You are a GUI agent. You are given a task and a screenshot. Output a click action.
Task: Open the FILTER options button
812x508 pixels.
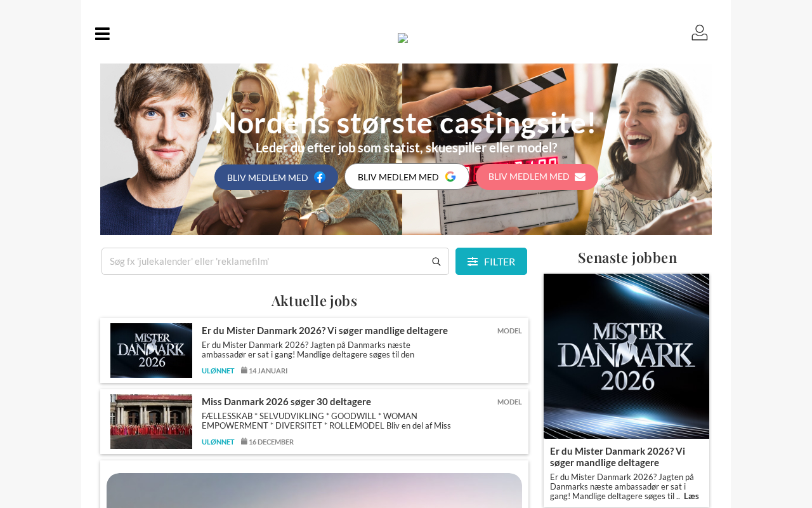pos(491,262)
